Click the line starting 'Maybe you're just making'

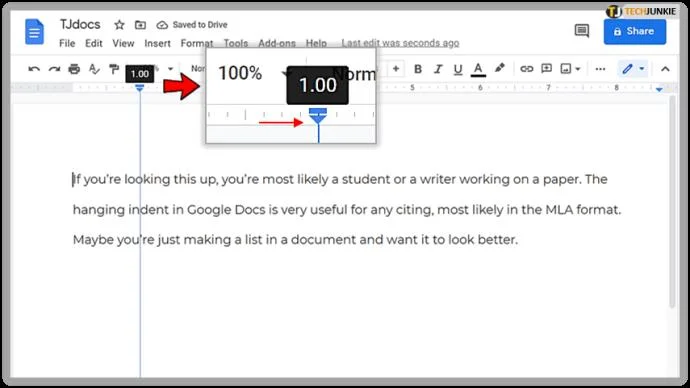pyautogui.click(x=295, y=240)
